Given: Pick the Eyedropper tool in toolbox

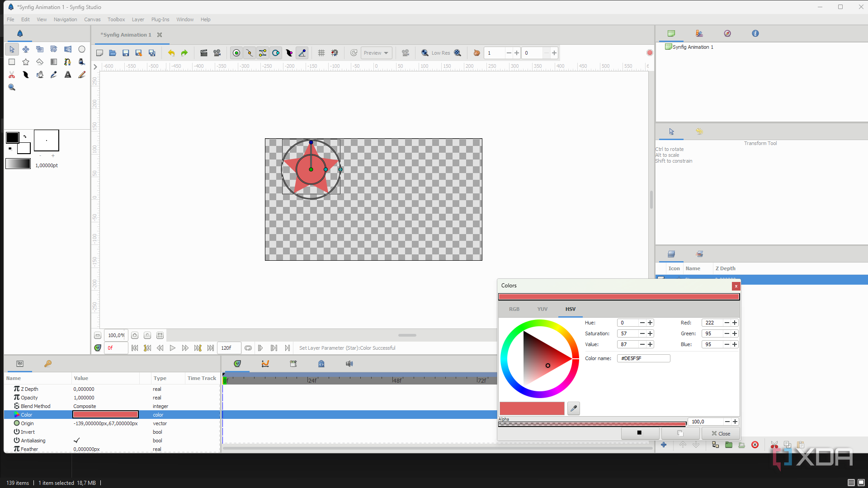Looking at the screenshot, I should tap(54, 75).
